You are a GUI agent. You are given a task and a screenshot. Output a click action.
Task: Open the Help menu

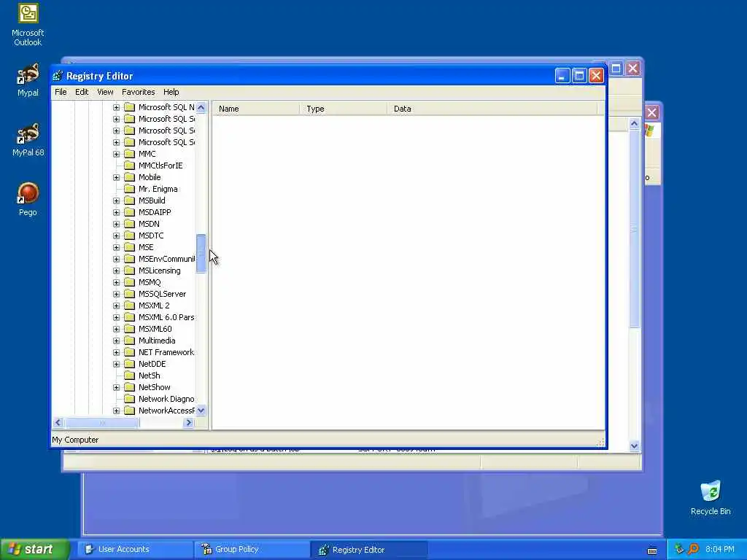click(x=171, y=92)
